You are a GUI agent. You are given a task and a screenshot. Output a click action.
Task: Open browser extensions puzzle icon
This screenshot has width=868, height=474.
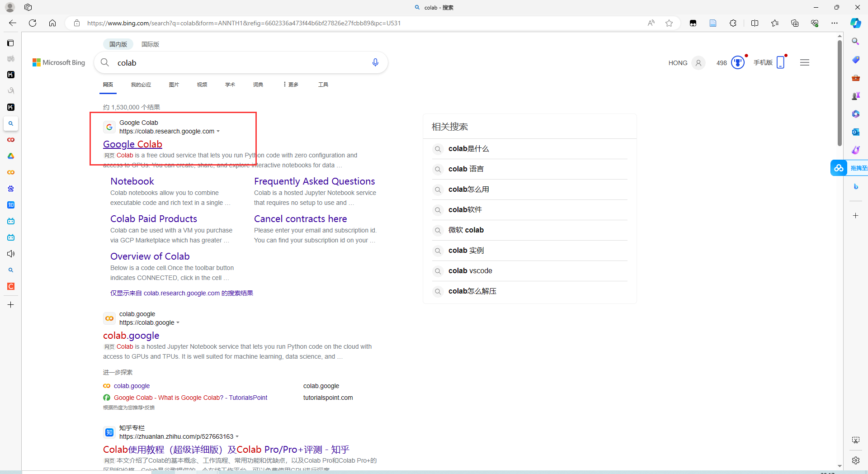(733, 23)
